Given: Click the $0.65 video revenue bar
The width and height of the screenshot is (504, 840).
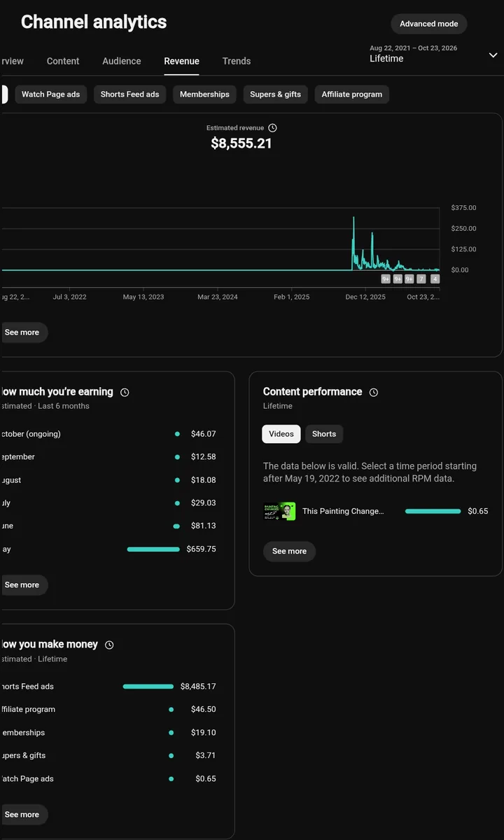Looking at the screenshot, I should coord(433,512).
